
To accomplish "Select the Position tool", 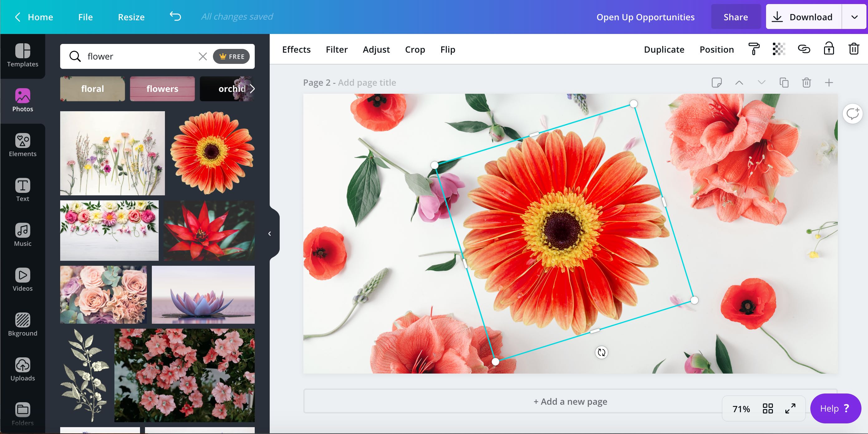I will [716, 49].
